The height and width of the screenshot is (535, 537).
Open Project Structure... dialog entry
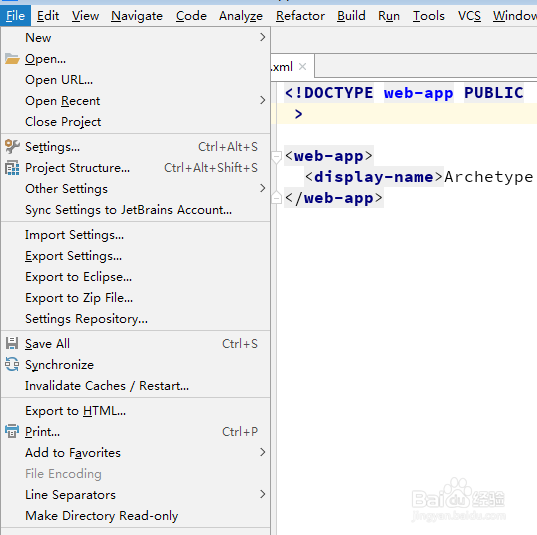click(x=136, y=168)
